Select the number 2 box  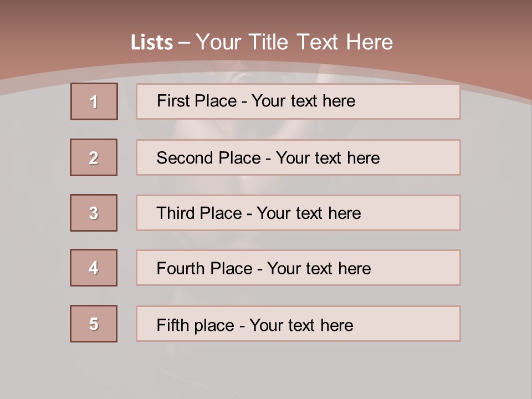tap(94, 157)
